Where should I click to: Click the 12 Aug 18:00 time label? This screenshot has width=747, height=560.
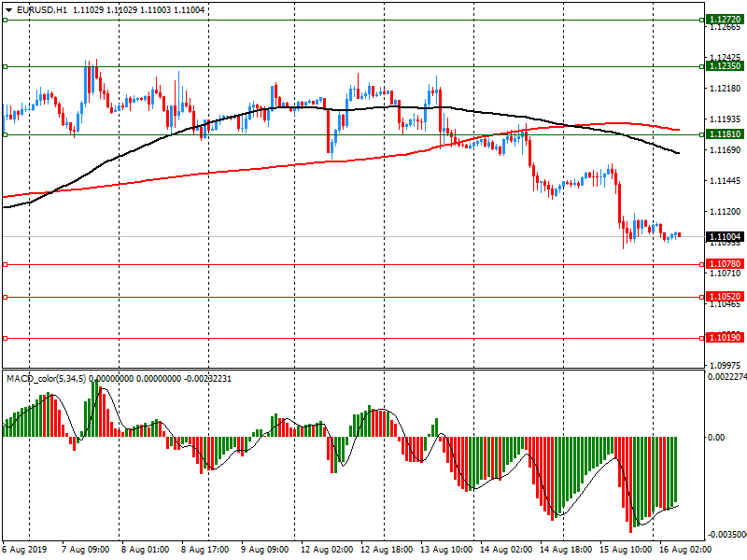[x=387, y=550]
